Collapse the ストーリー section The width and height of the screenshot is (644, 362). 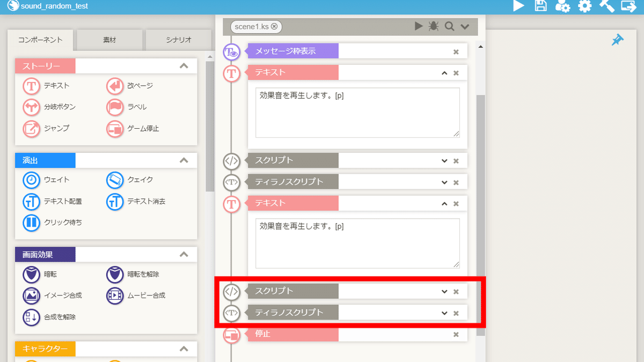(x=184, y=67)
